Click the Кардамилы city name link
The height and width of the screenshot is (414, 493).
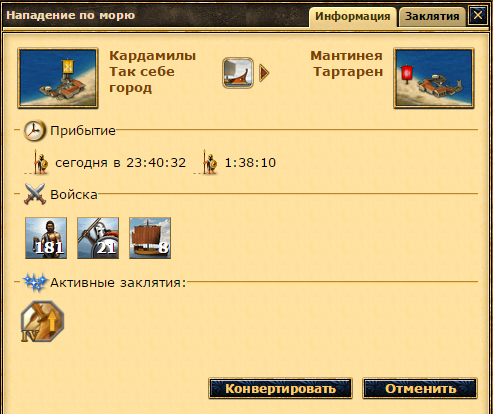click(152, 56)
